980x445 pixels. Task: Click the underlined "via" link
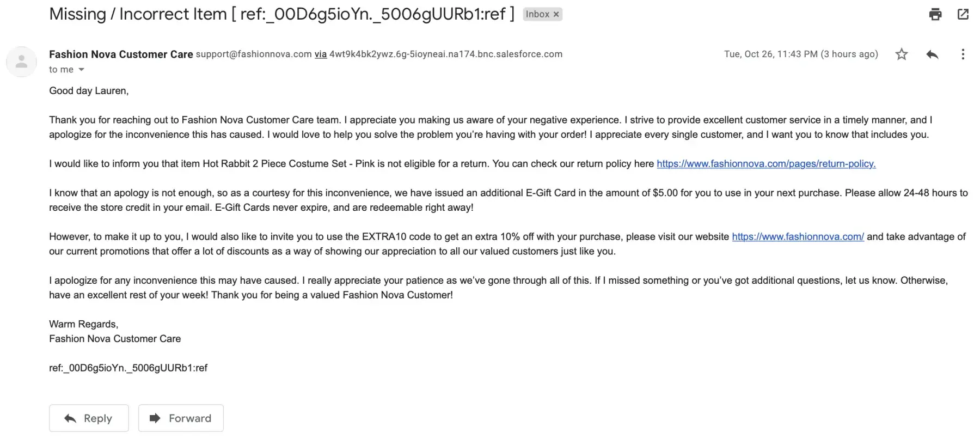point(321,54)
